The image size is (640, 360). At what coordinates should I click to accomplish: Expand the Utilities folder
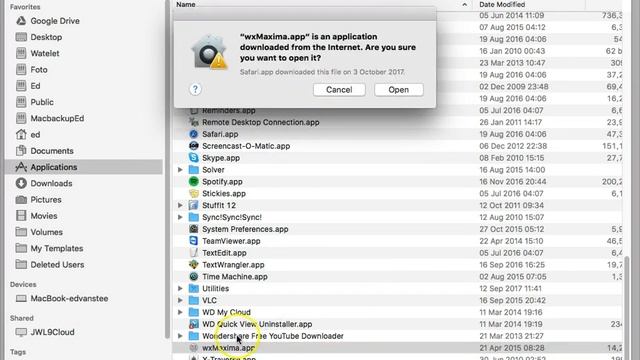[x=180, y=289]
